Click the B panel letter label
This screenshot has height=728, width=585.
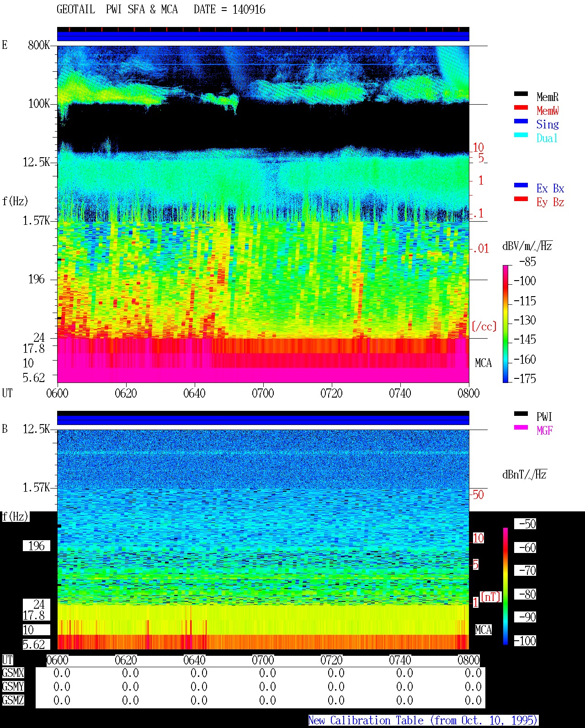(x=5, y=429)
